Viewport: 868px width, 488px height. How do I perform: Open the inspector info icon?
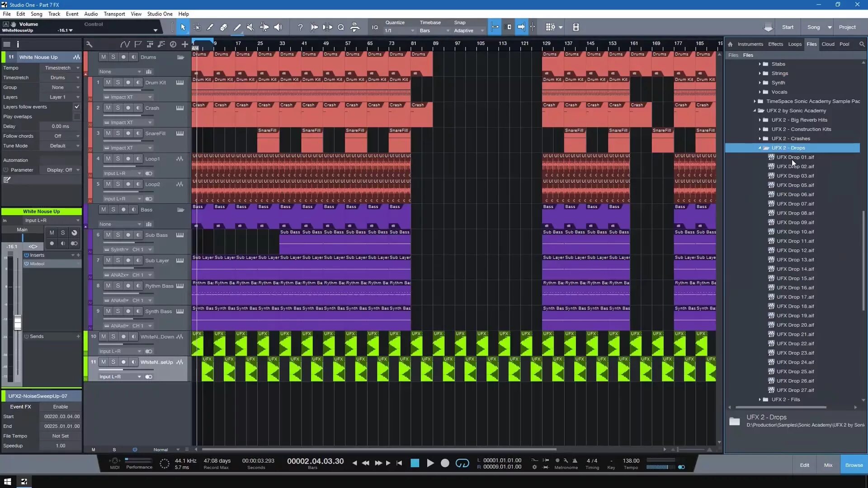pyautogui.click(x=18, y=44)
